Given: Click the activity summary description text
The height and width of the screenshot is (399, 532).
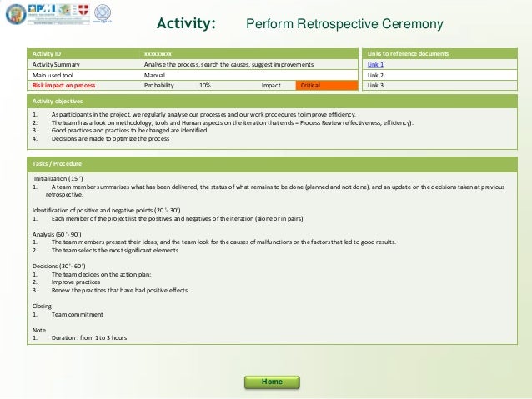Looking at the screenshot, I should (228, 64).
